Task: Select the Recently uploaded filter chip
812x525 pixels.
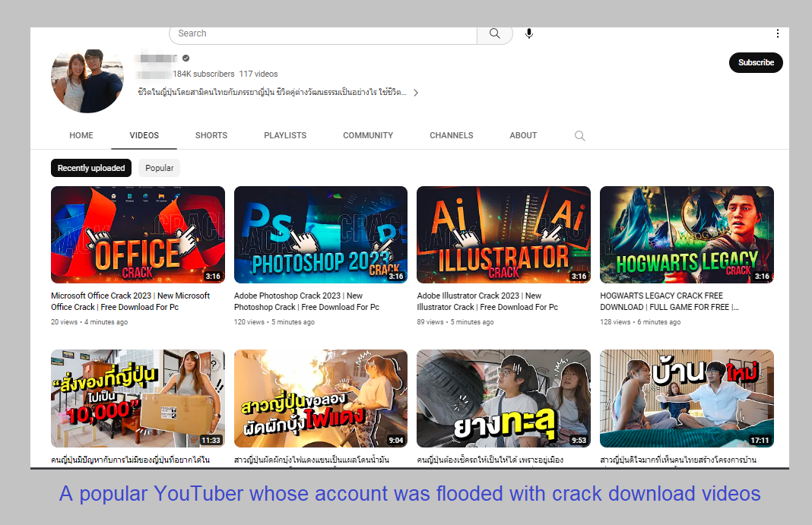Action: click(x=91, y=168)
